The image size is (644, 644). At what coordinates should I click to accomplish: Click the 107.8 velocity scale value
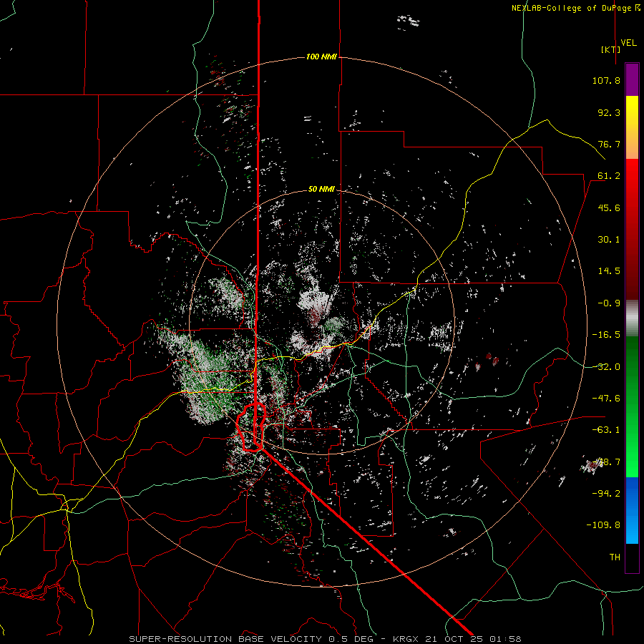606,80
